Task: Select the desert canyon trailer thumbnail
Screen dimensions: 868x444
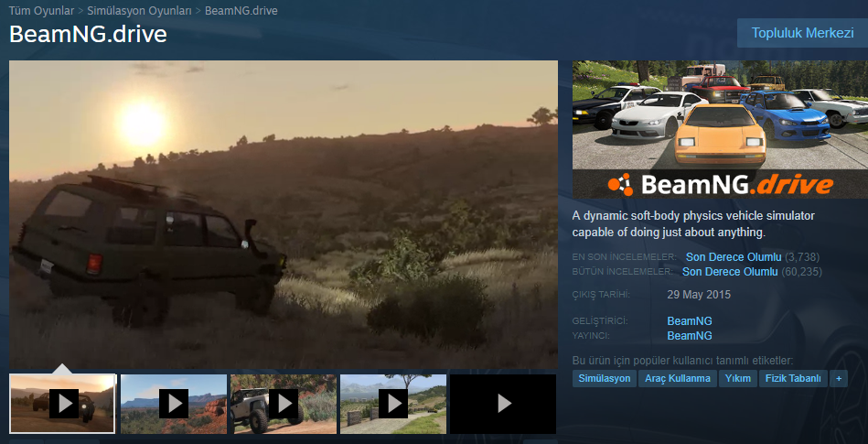Action: 174,404
